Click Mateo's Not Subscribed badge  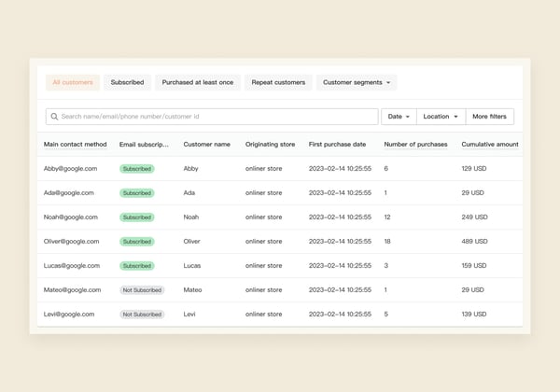(142, 290)
